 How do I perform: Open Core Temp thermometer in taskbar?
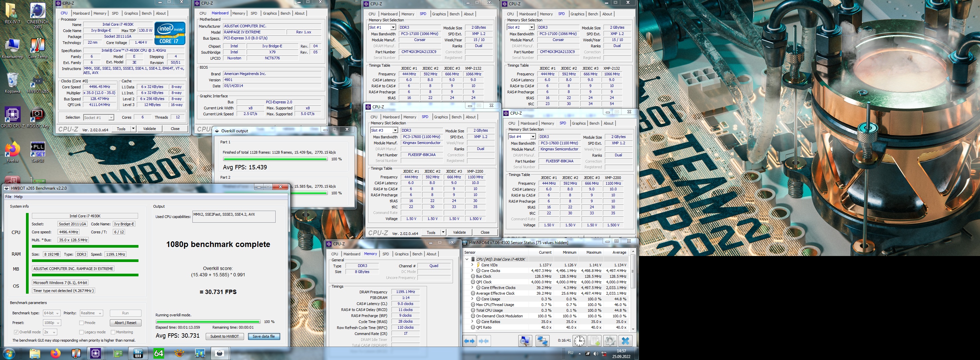pos(76,354)
